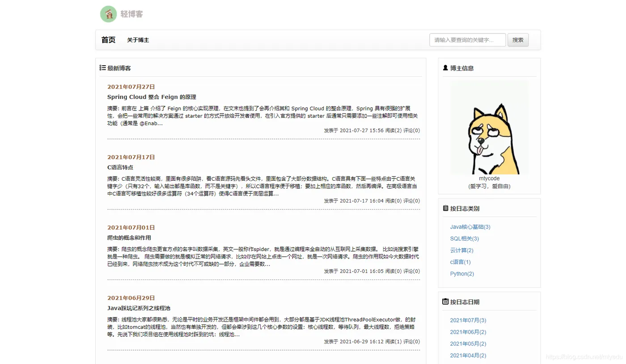Click the Shiba dog blogger avatar image
Viewport: 626px width, 364px height.
coord(489,127)
